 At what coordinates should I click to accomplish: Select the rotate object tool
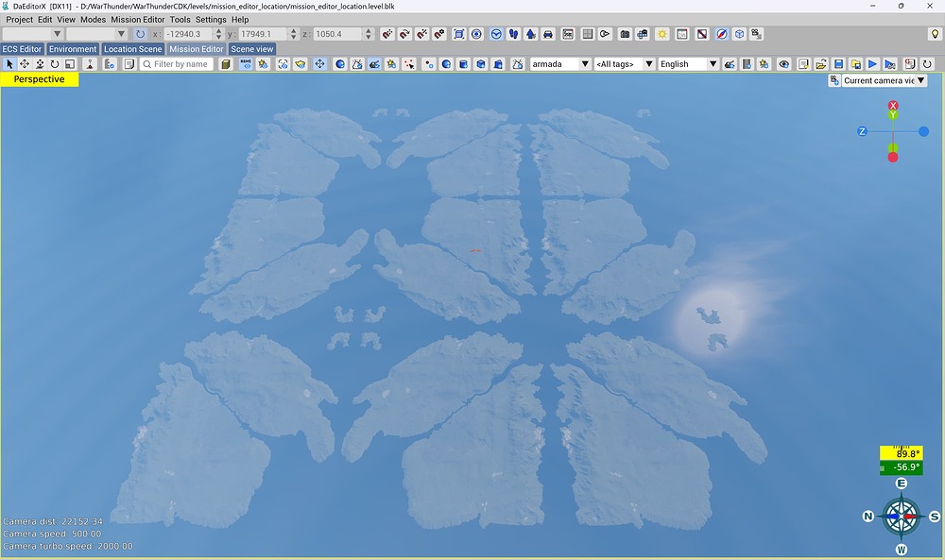55,64
